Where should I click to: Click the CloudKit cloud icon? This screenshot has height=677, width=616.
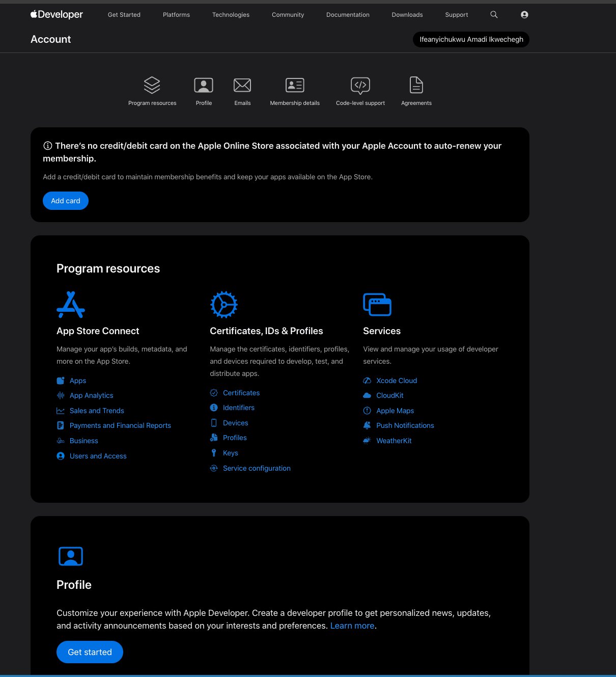coord(367,395)
